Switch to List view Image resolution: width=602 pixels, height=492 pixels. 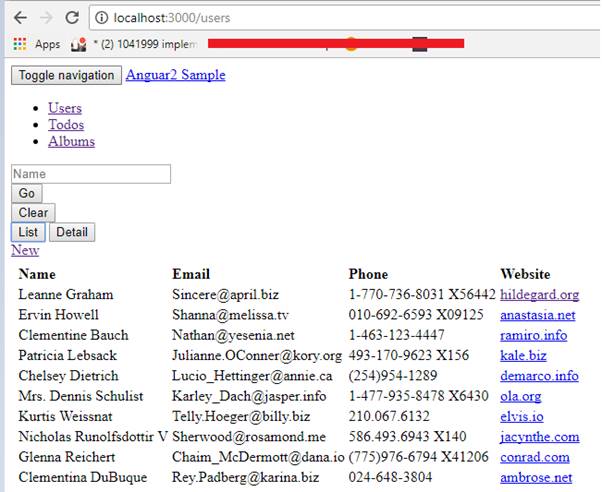point(28,232)
